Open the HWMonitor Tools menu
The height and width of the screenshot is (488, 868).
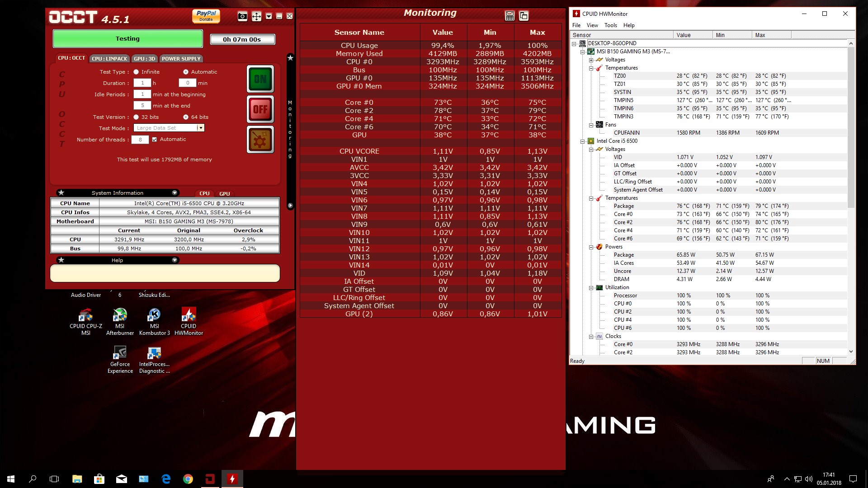click(x=610, y=25)
